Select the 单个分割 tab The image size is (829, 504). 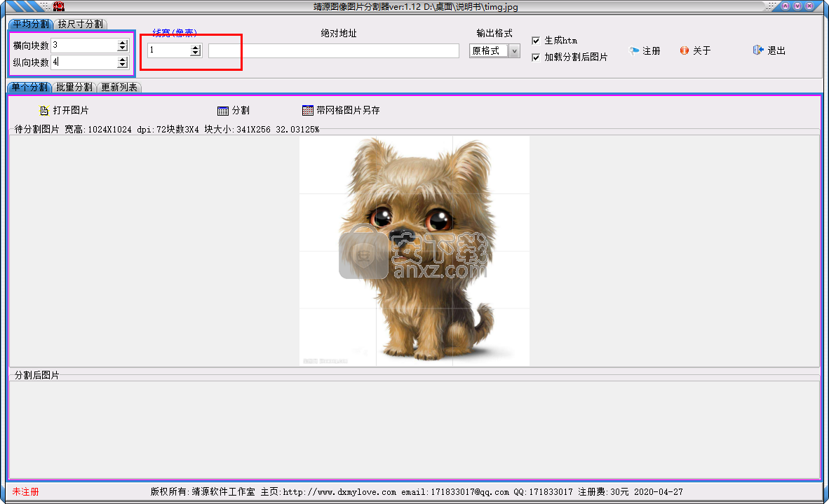click(x=29, y=87)
